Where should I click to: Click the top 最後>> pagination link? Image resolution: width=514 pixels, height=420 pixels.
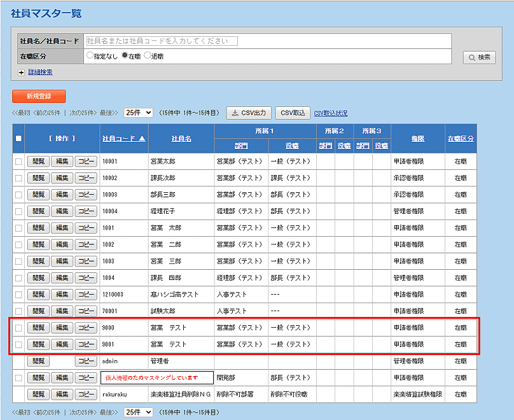tap(109, 113)
